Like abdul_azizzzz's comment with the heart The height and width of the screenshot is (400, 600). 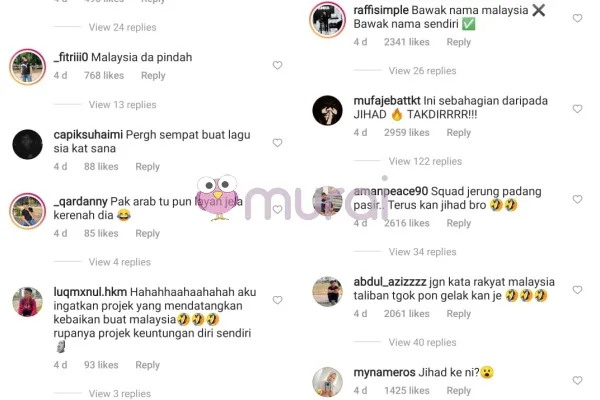(577, 290)
